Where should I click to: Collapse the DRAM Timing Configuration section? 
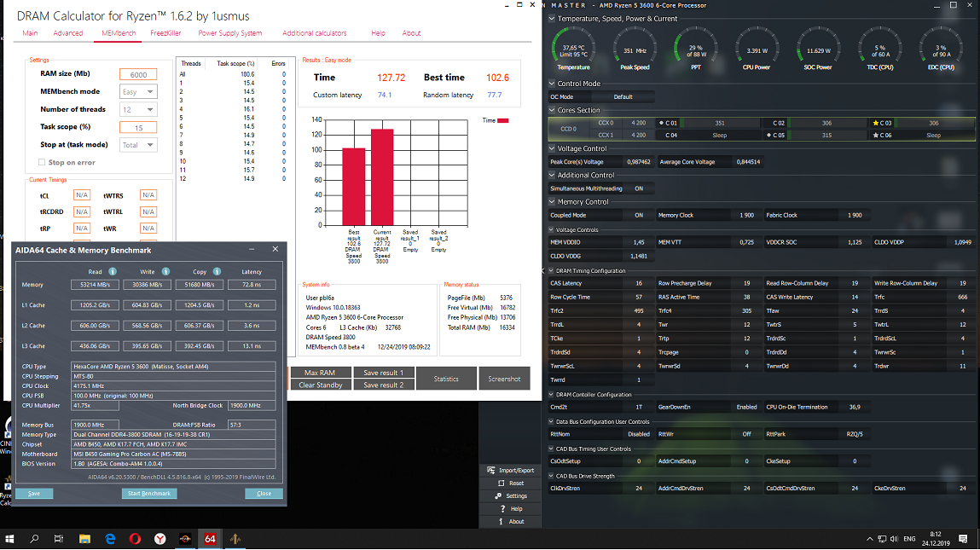pos(551,270)
